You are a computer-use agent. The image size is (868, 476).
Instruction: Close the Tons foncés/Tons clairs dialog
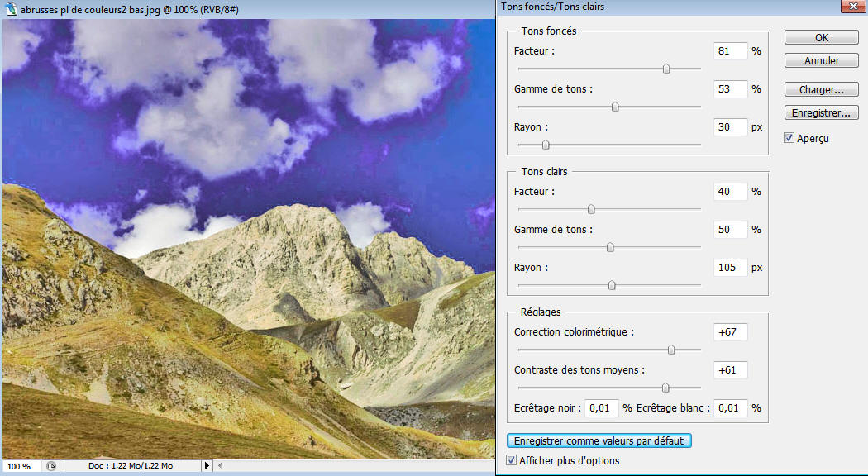click(853, 7)
